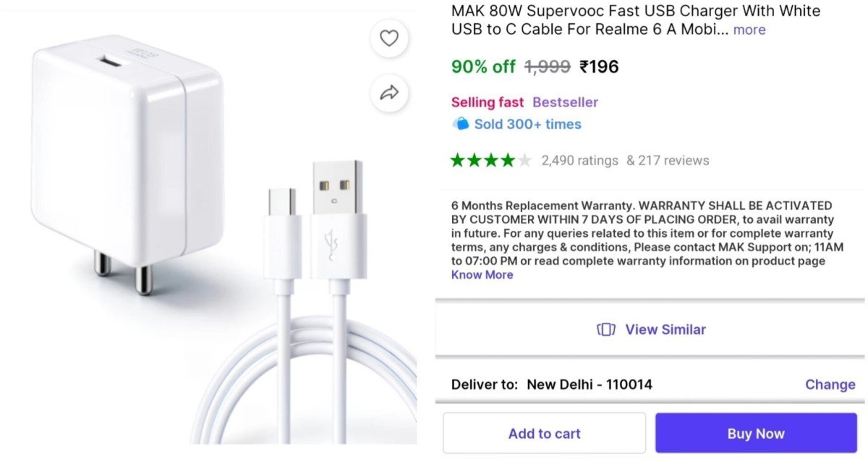Select the Selling fast label

[x=488, y=102]
